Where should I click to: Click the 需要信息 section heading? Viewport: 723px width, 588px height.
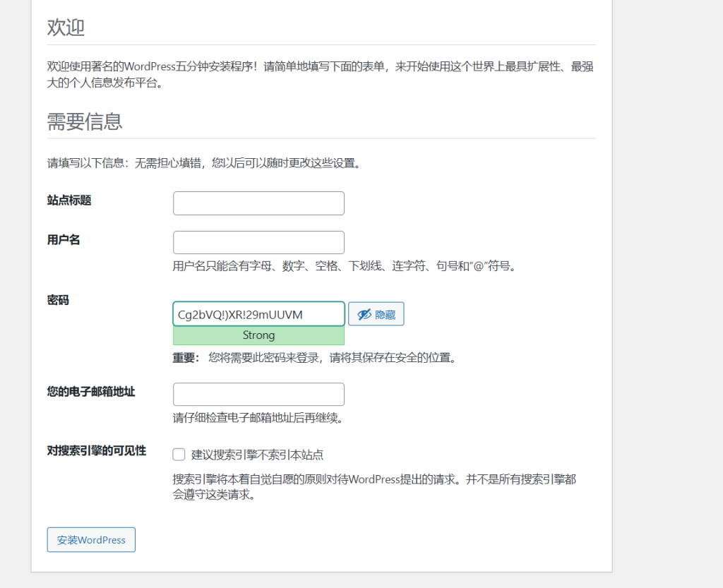(x=85, y=121)
